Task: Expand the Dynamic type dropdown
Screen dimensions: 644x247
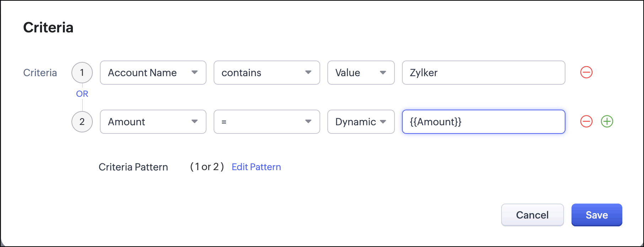Action: (x=361, y=122)
